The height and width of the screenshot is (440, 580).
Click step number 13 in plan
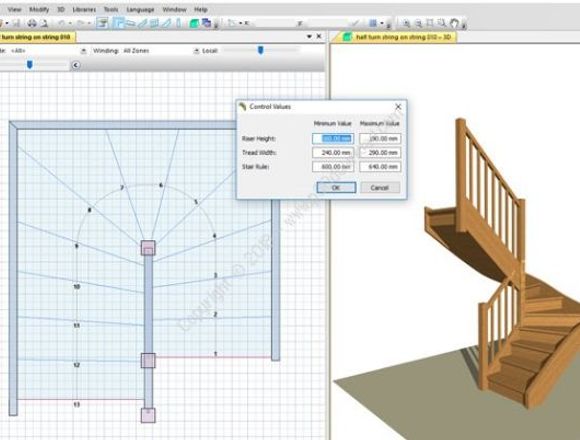(77, 405)
